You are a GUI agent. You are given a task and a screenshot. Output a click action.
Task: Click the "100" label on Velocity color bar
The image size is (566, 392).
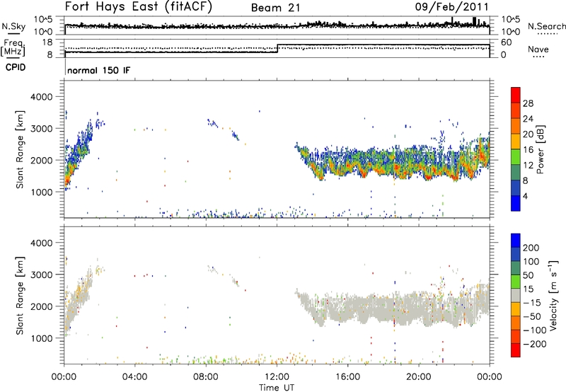pos(531,262)
